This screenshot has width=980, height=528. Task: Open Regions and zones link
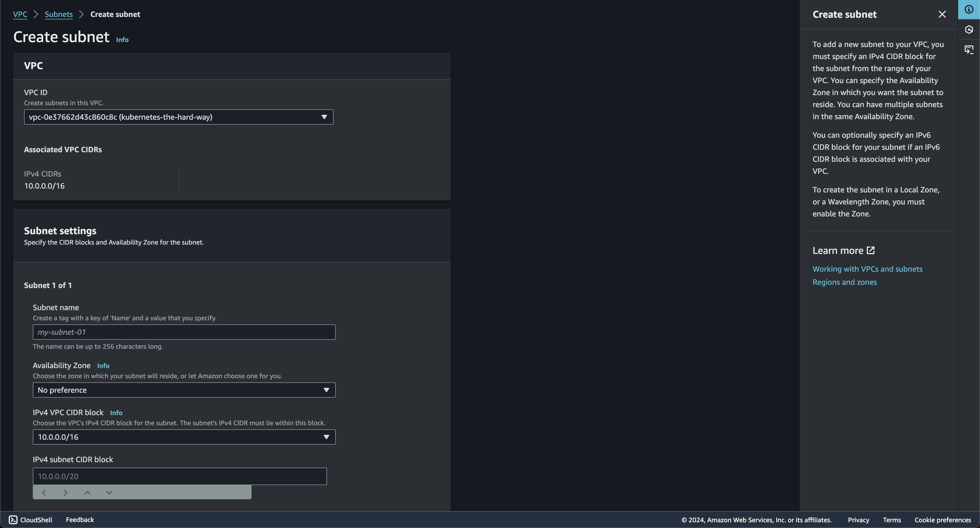(845, 282)
